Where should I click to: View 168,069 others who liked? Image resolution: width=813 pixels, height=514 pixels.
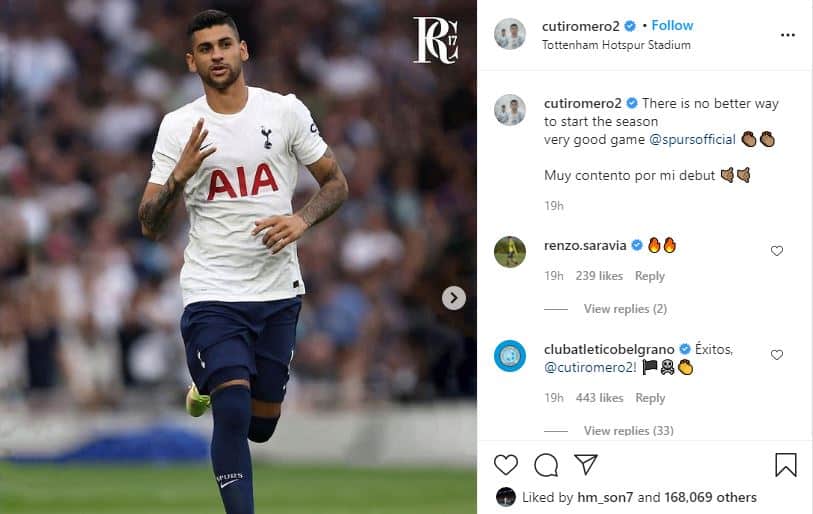[x=710, y=497]
